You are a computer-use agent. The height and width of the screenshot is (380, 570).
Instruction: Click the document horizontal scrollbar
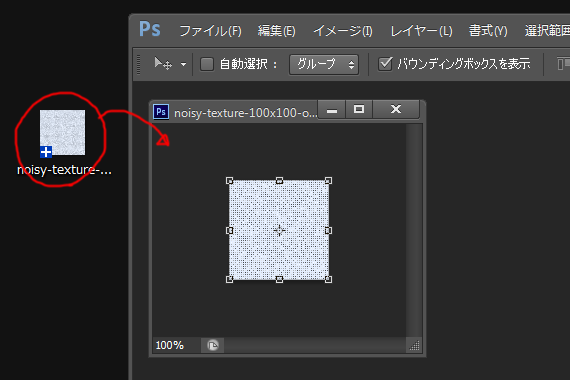(x=315, y=345)
